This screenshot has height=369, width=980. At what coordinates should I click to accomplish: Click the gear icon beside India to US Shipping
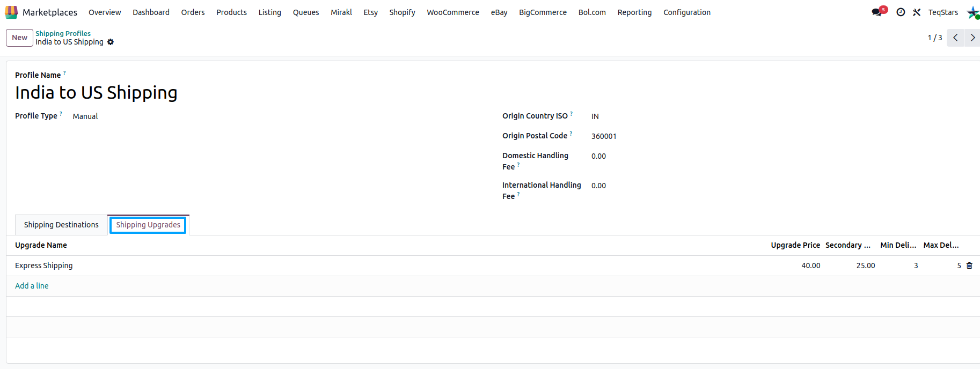pos(111,42)
